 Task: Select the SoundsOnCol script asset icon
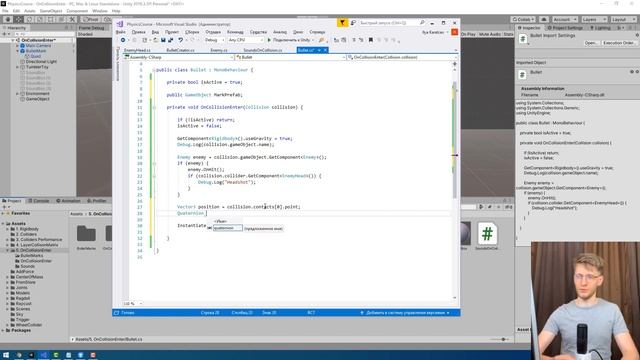click(487, 233)
